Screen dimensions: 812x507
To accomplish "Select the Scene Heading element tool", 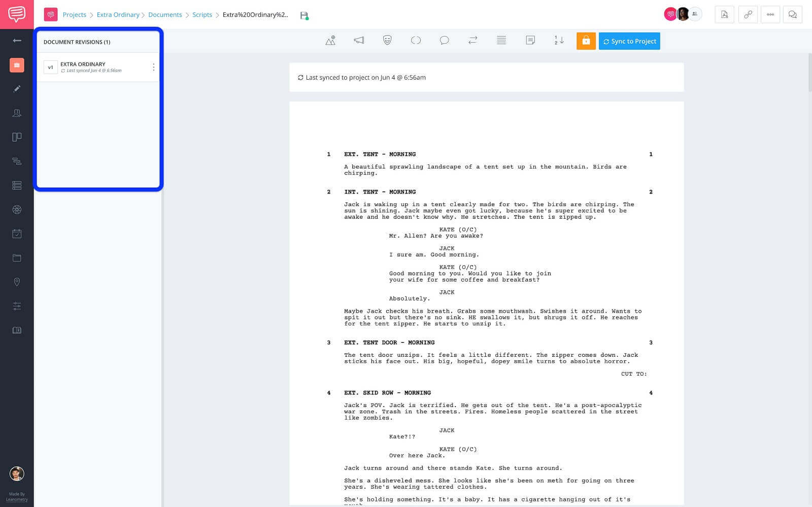I will pyautogui.click(x=330, y=41).
